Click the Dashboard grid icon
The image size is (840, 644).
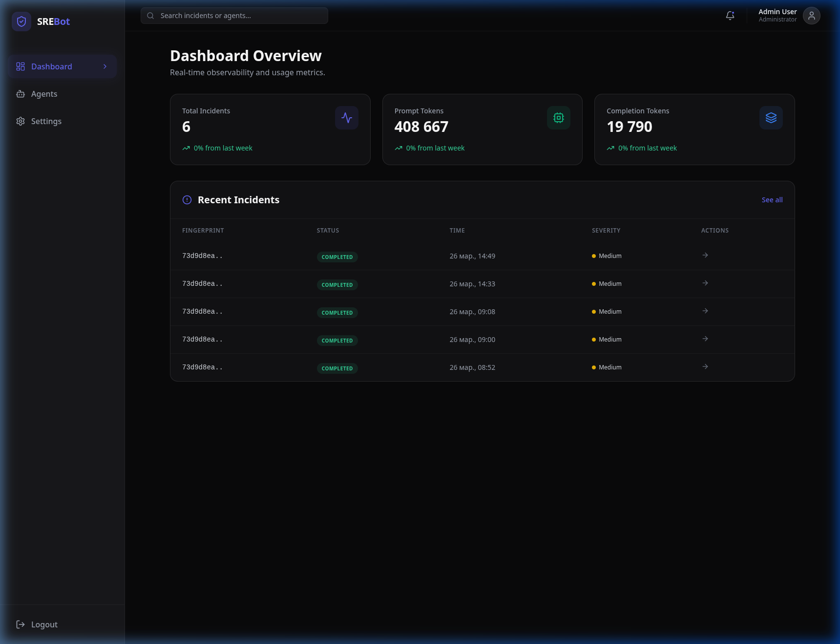tap(21, 66)
